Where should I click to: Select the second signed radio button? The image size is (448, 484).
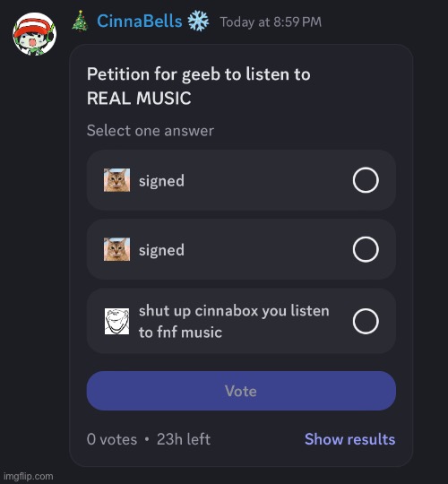pyautogui.click(x=366, y=249)
